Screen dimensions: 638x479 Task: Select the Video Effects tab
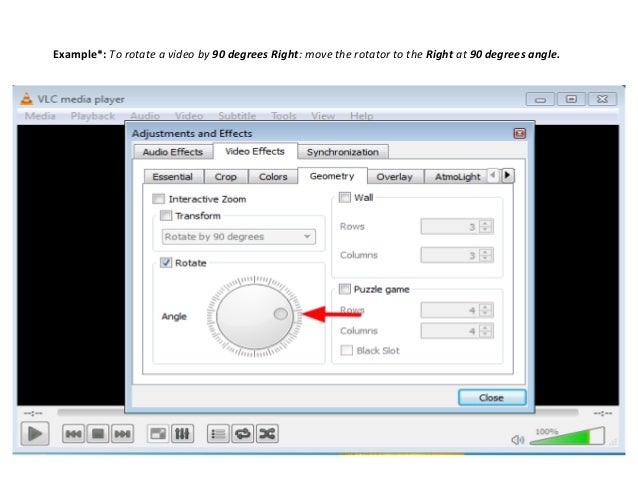point(255,151)
